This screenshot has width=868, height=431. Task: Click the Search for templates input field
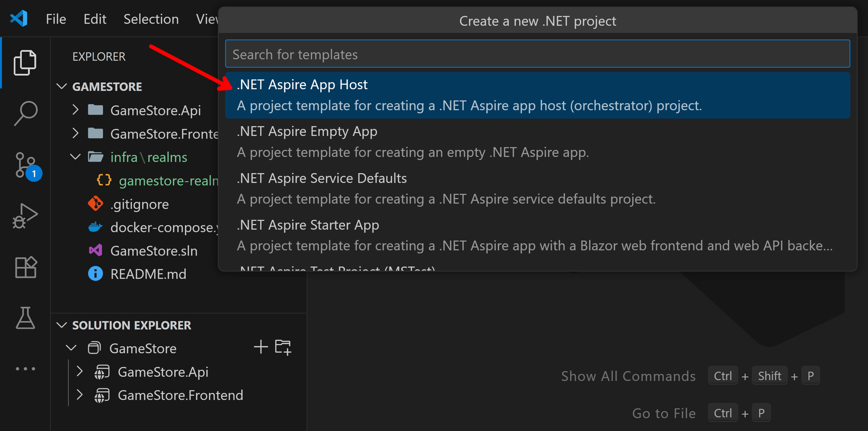pyautogui.click(x=537, y=54)
